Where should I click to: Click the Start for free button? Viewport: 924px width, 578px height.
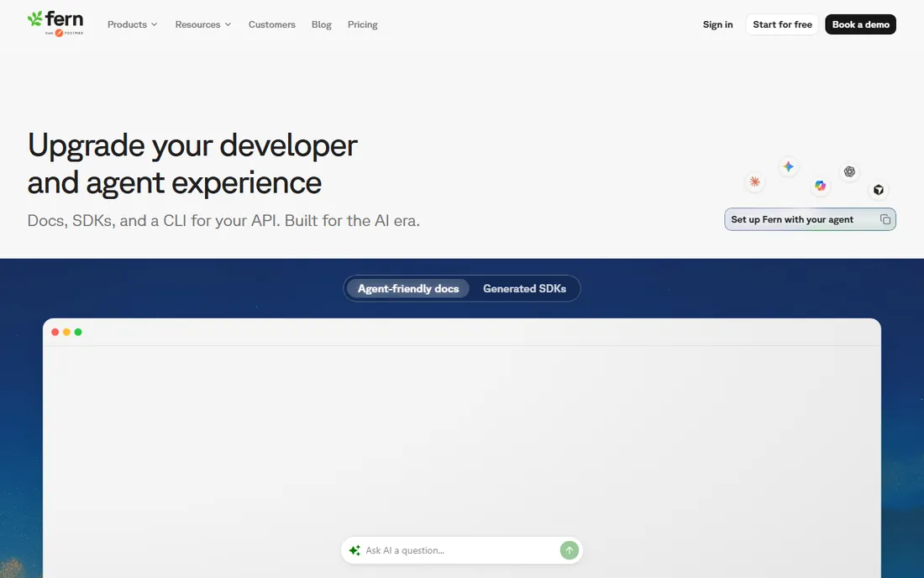(x=783, y=24)
